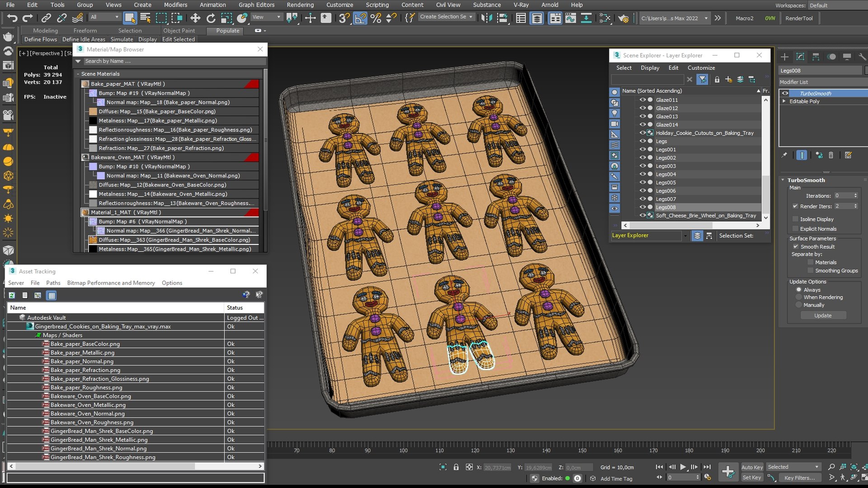Enable Explicit Normals checkbox

[x=795, y=229]
